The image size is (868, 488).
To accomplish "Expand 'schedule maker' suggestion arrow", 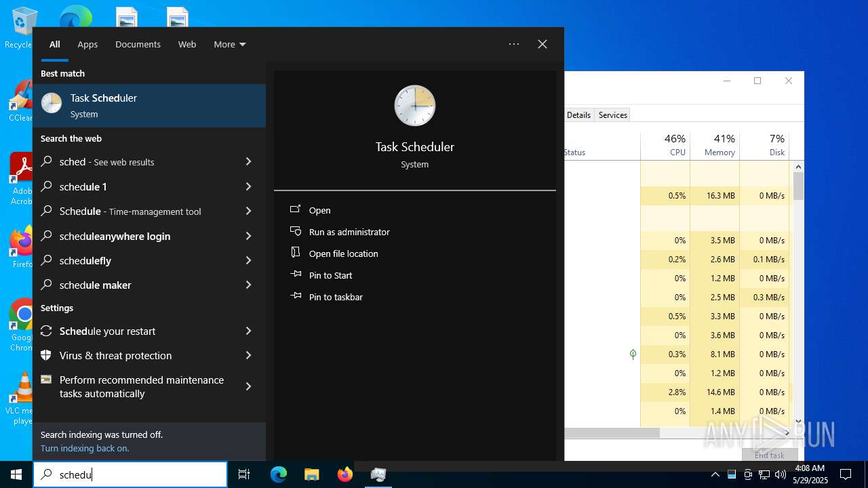I will click(x=248, y=285).
